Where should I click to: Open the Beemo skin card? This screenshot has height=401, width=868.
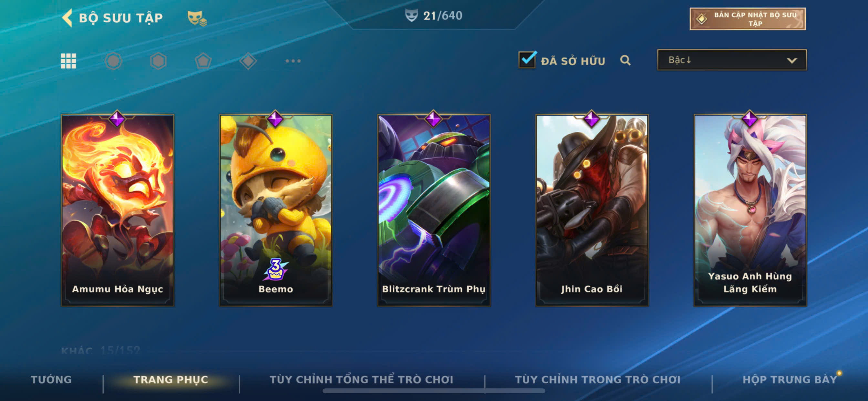tap(276, 210)
